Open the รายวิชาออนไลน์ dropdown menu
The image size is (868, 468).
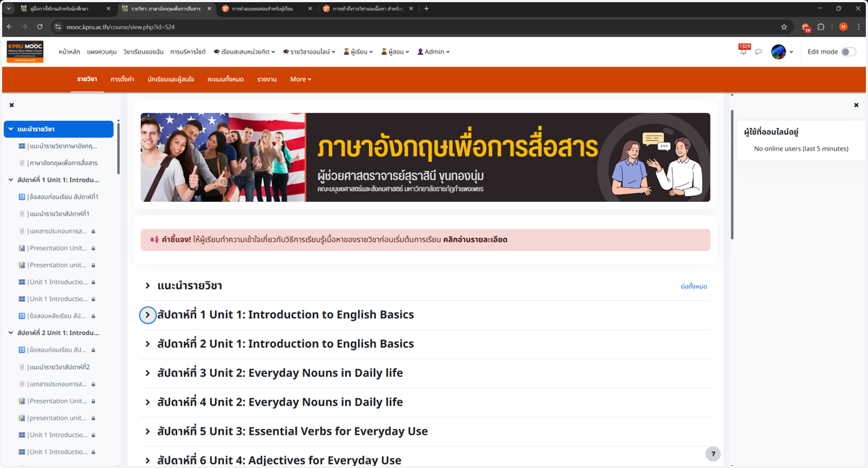pos(309,52)
